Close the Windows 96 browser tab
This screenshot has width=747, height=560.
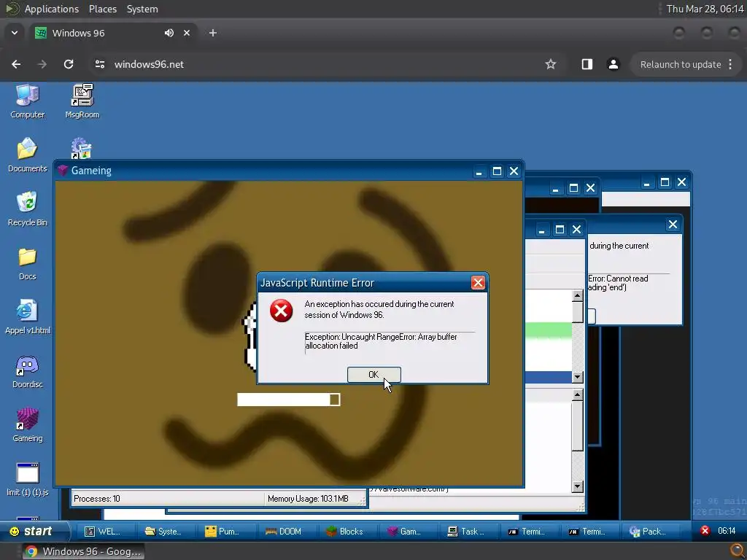click(x=187, y=33)
